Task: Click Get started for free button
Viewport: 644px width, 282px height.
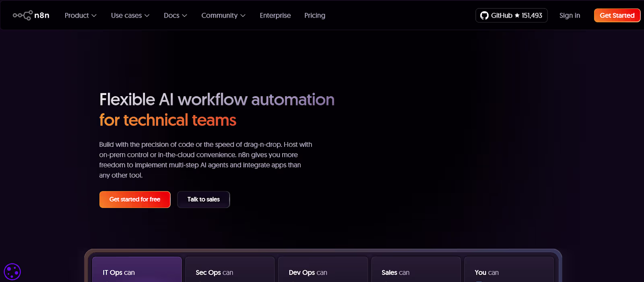Action: (135, 200)
